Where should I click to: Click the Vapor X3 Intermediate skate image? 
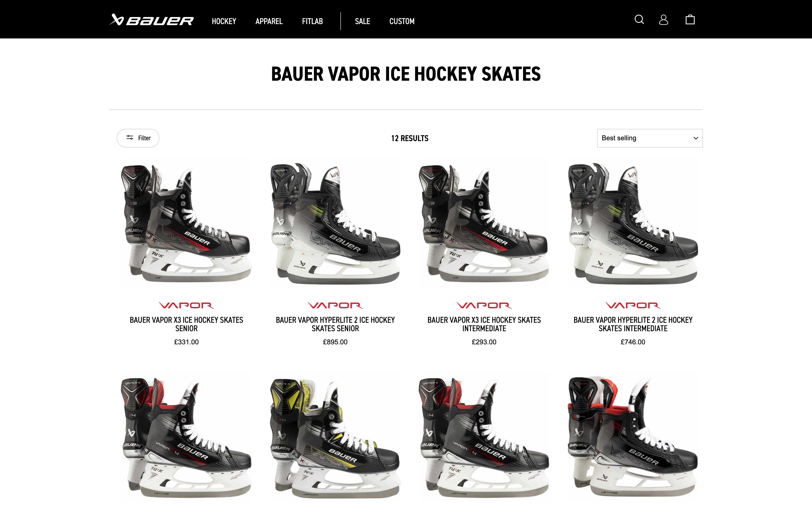[x=484, y=224]
